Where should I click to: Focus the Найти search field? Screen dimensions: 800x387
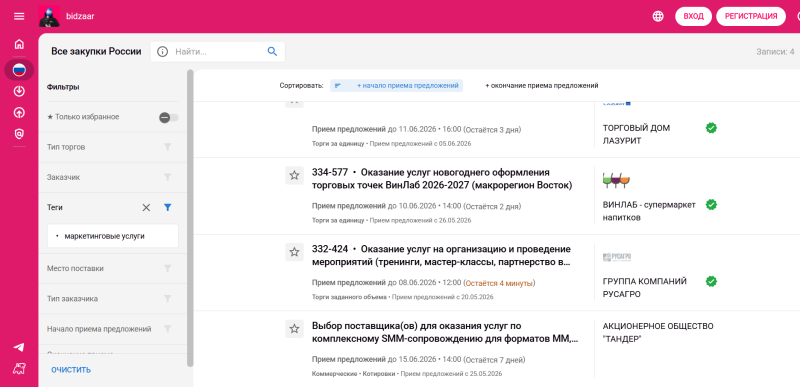[218, 51]
